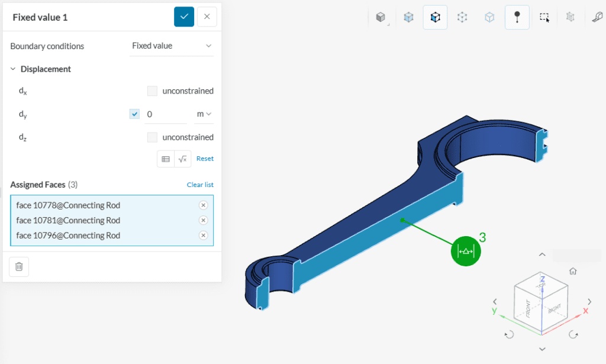Image resolution: width=606 pixels, height=364 pixels.
Task: Click the dy value input field
Action: (x=166, y=114)
